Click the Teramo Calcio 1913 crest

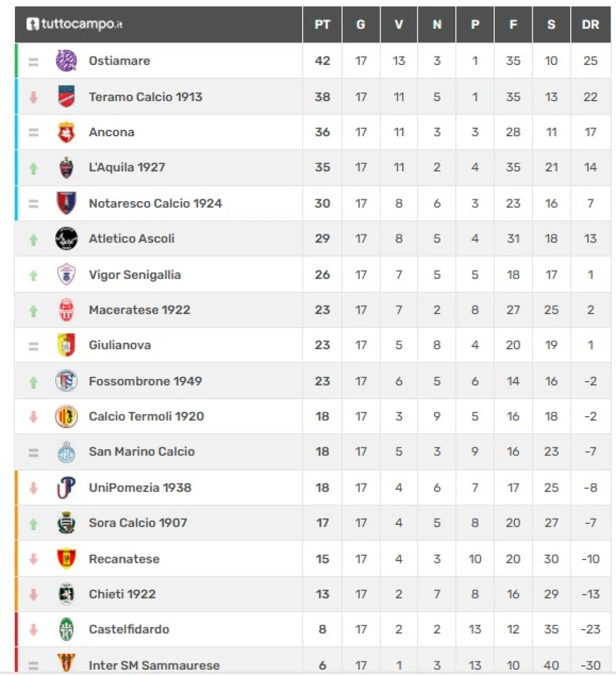click(66, 97)
